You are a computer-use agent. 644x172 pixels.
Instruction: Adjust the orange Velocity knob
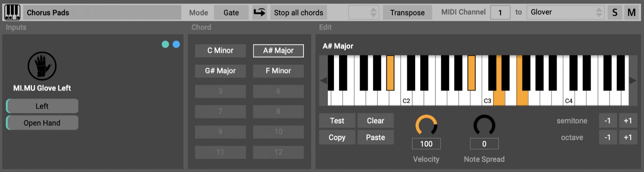[x=426, y=125]
